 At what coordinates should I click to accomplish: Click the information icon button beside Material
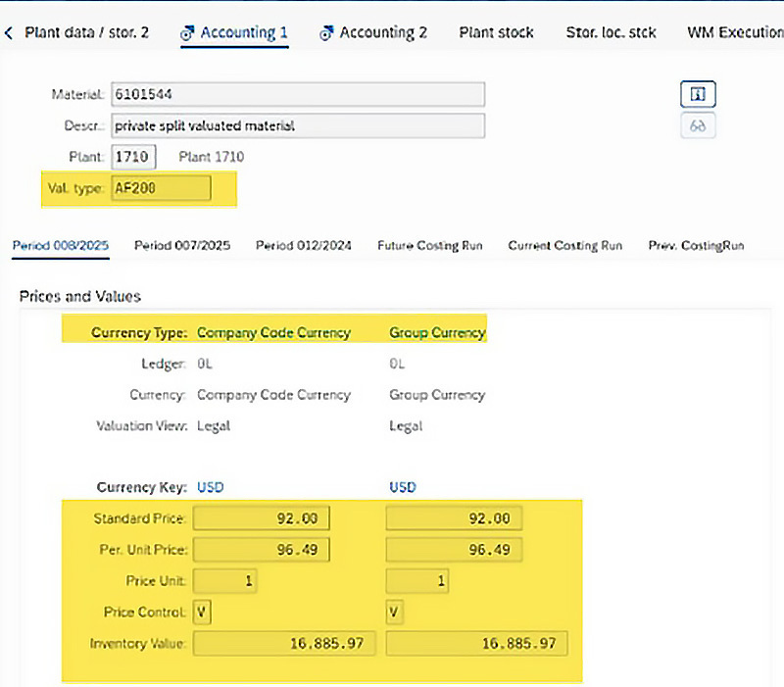point(698,94)
